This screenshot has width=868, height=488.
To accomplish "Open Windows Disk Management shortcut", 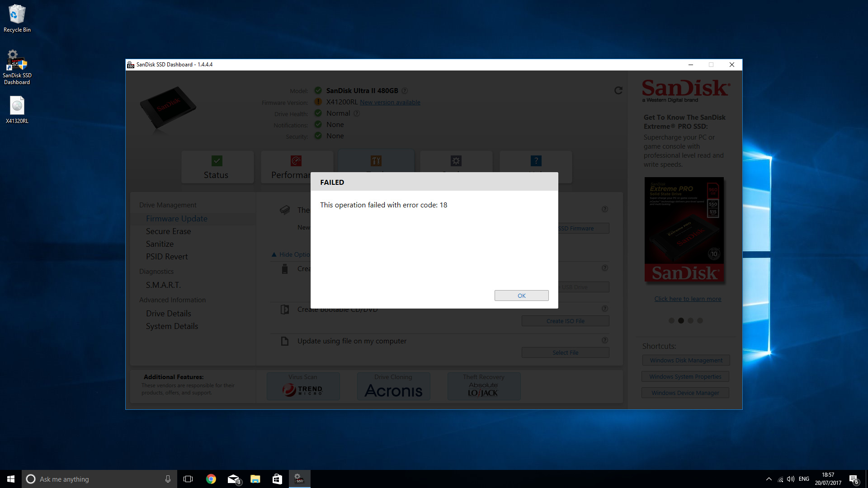I will pos(686,360).
